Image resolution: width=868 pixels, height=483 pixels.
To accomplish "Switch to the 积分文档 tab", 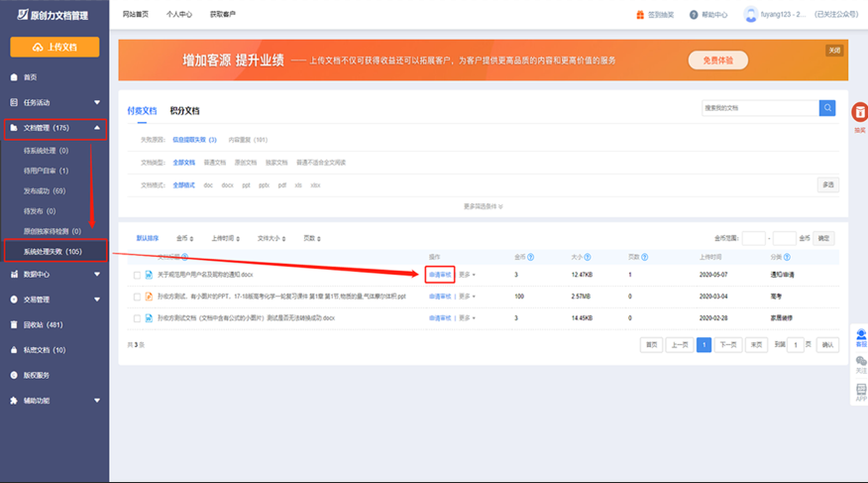I will [184, 111].
